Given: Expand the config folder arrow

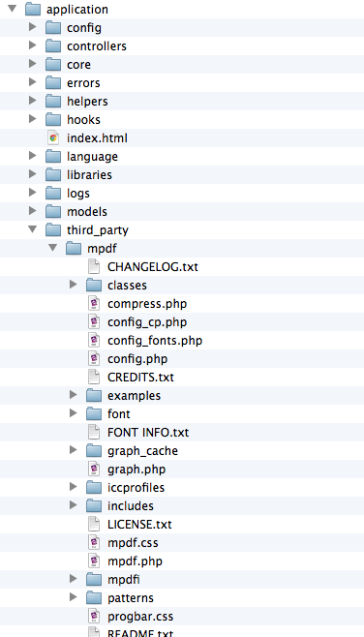Looking at the screenshot, I should click(33, 27).
